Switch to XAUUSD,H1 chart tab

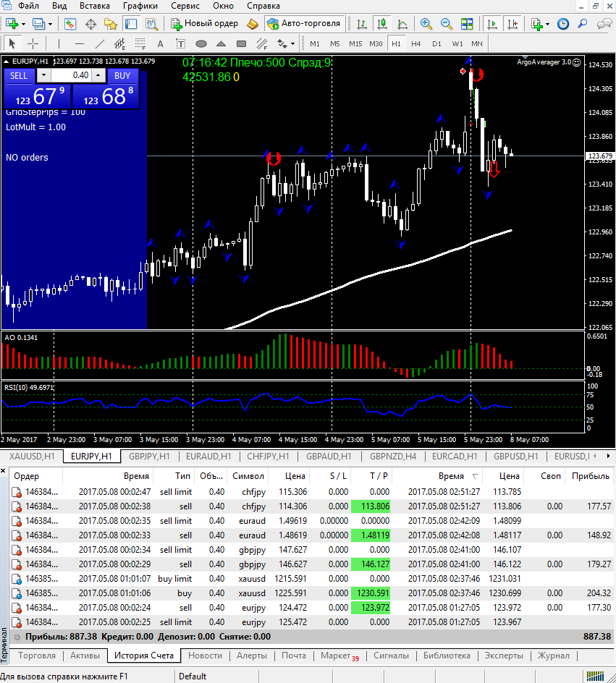click(x=33, y=456)
